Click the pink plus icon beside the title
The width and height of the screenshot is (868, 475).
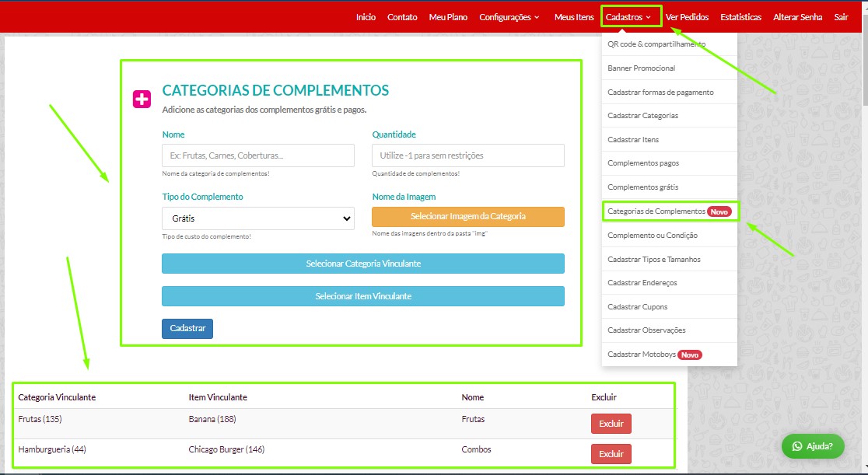click(x=142, y=99)
